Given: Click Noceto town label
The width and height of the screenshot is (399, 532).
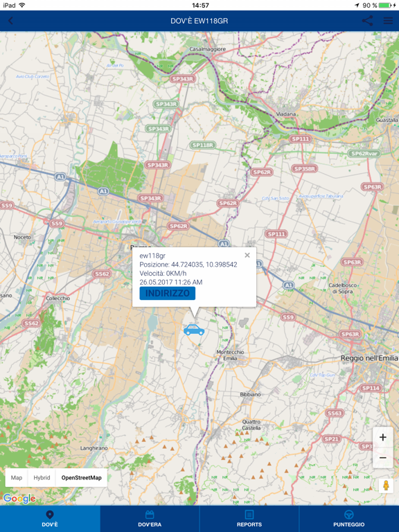Looking at the screenshot, I should [22, 237].
